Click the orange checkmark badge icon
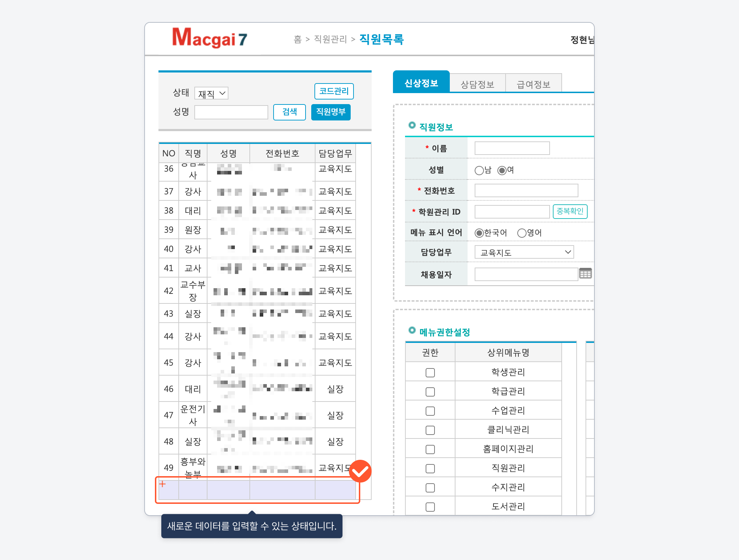The height and width of the screenshot is (560, 739). 360,471
